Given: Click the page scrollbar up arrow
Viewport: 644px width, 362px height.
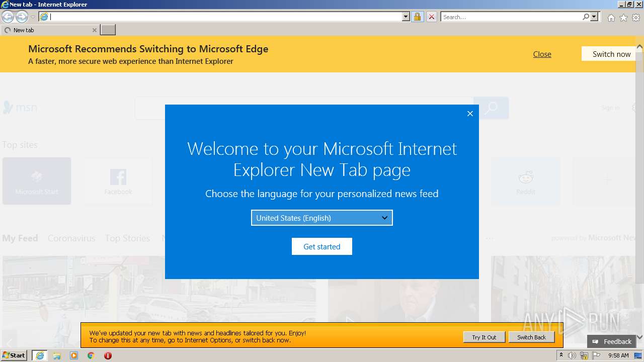Looking at the screenshot, I should (640, 47).
